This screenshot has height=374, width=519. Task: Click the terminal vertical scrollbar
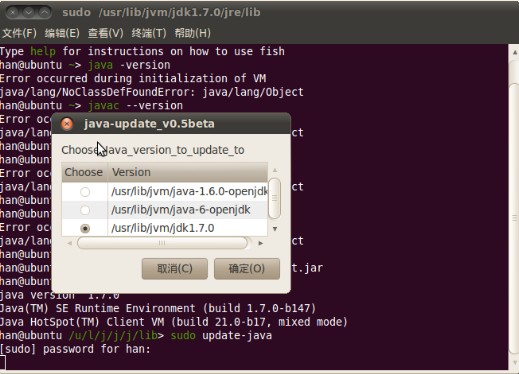coord(515,218)
